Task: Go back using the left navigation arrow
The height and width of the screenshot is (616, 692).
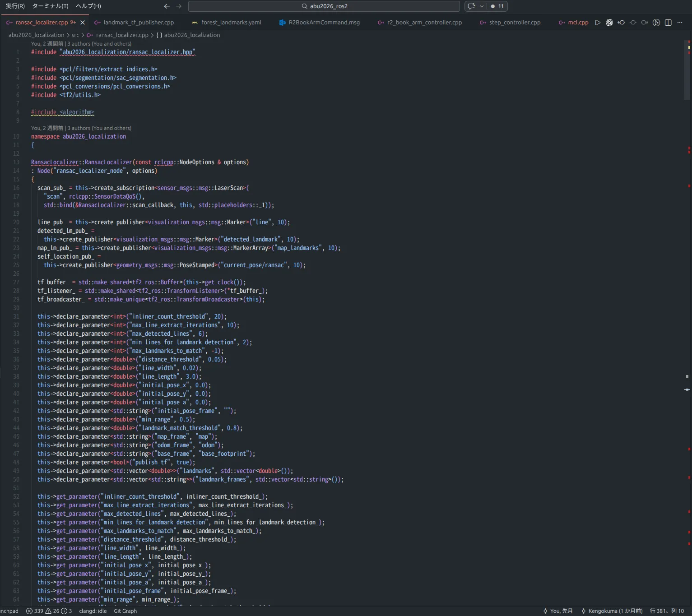Action: click(167, 6)
